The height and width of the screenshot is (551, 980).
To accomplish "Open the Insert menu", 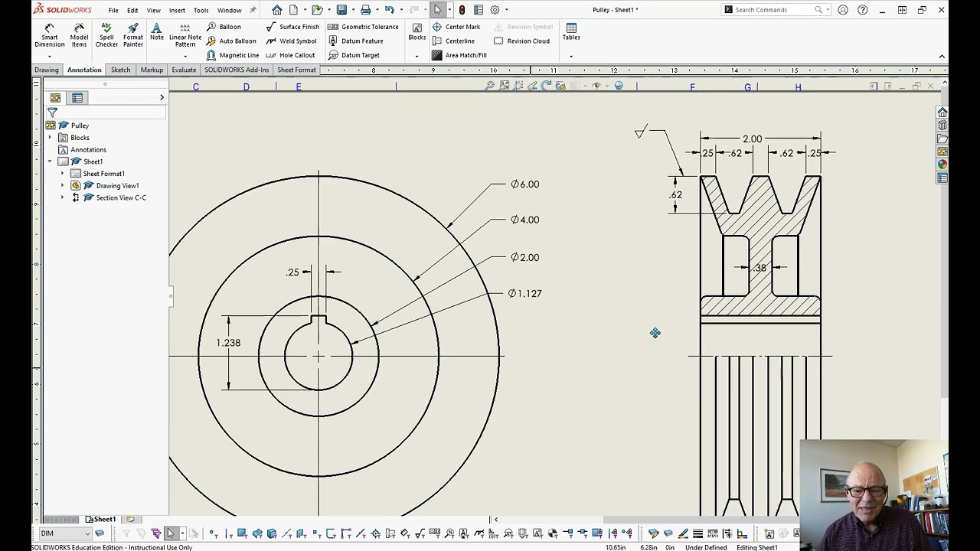I will [177, 10].
